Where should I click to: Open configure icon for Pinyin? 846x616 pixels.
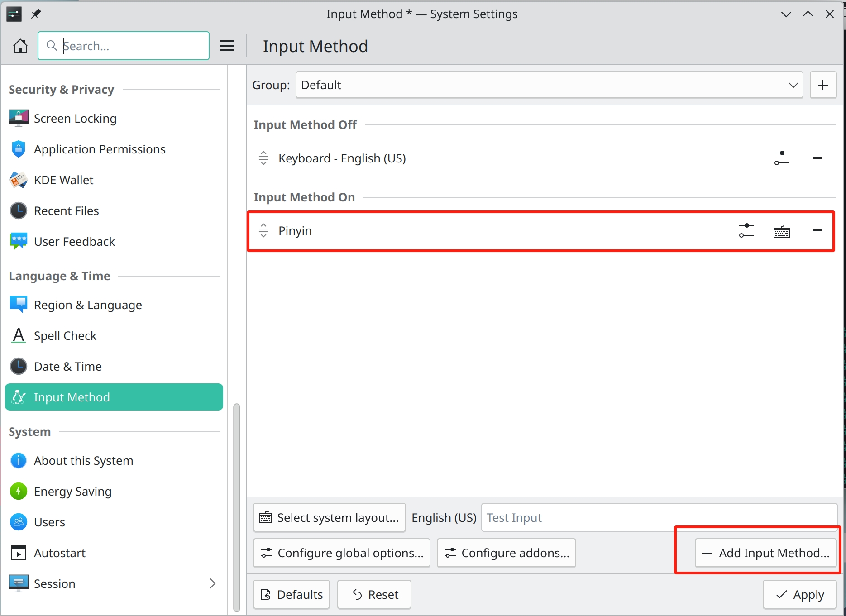(x=746, y=231)
